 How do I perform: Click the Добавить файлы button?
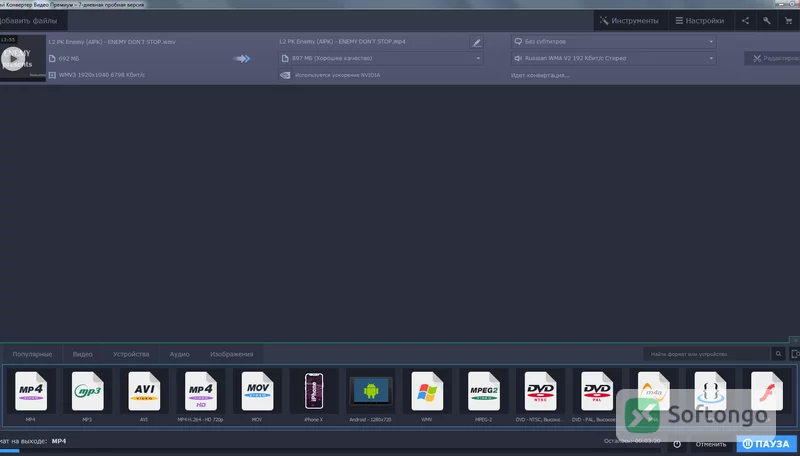click(32, 21)
